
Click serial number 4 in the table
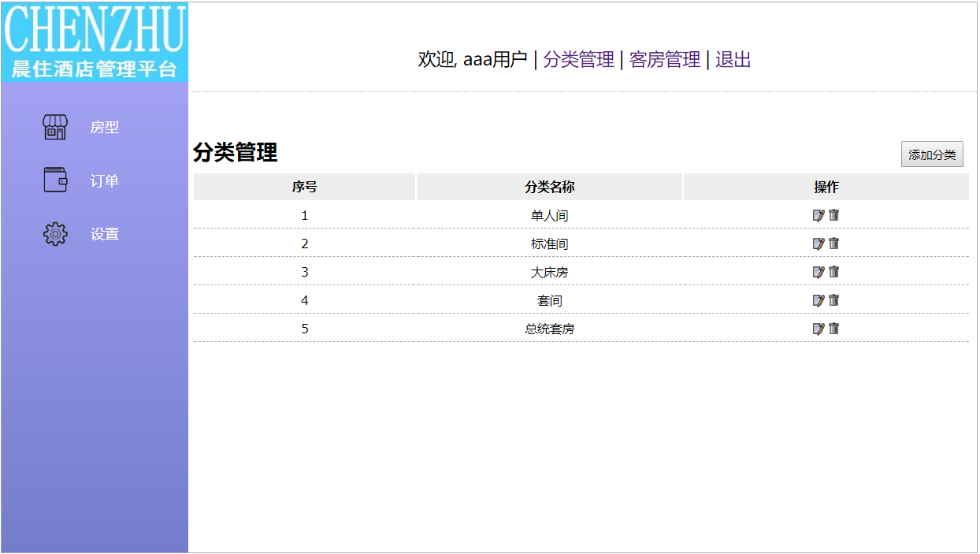click(x=305, y=300)
